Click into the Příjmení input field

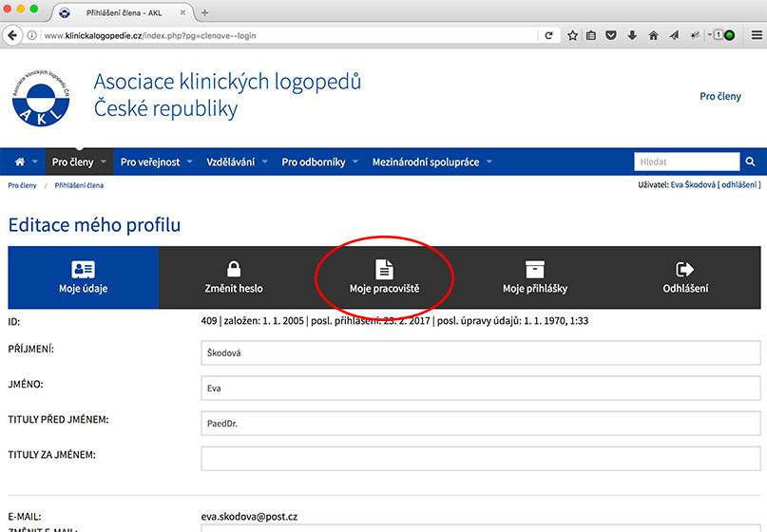tap(480, 352)
